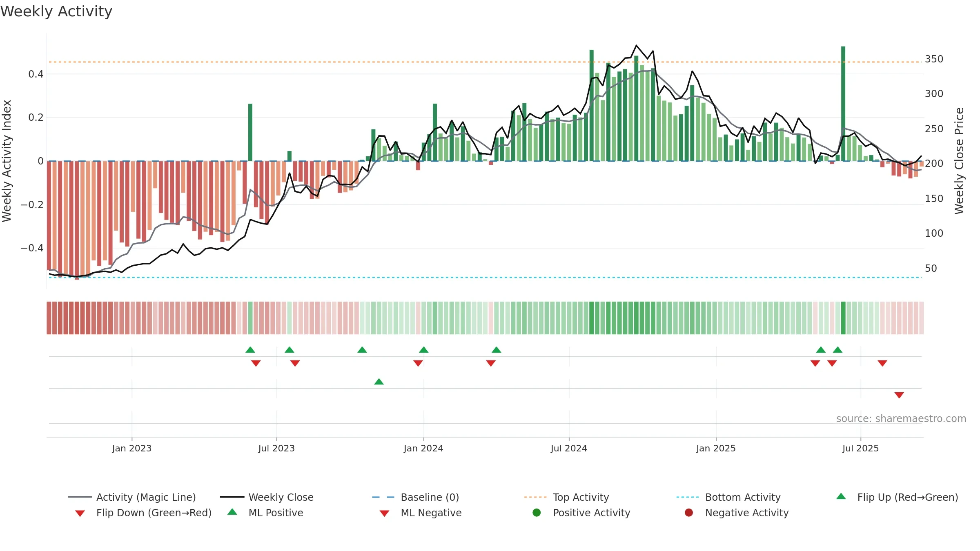
Task: Click the Jul 2025 axis label
Action: pos(860,448)
